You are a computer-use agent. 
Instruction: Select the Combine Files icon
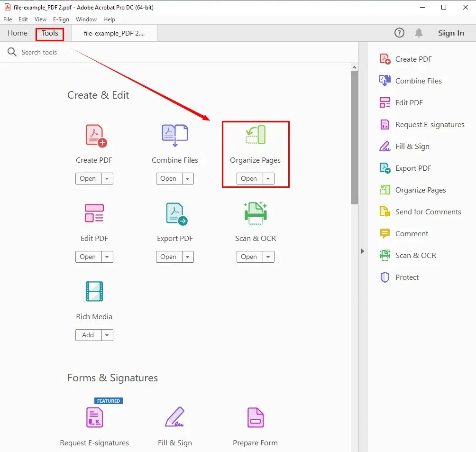pyautogui.click(x=174, y=135)
